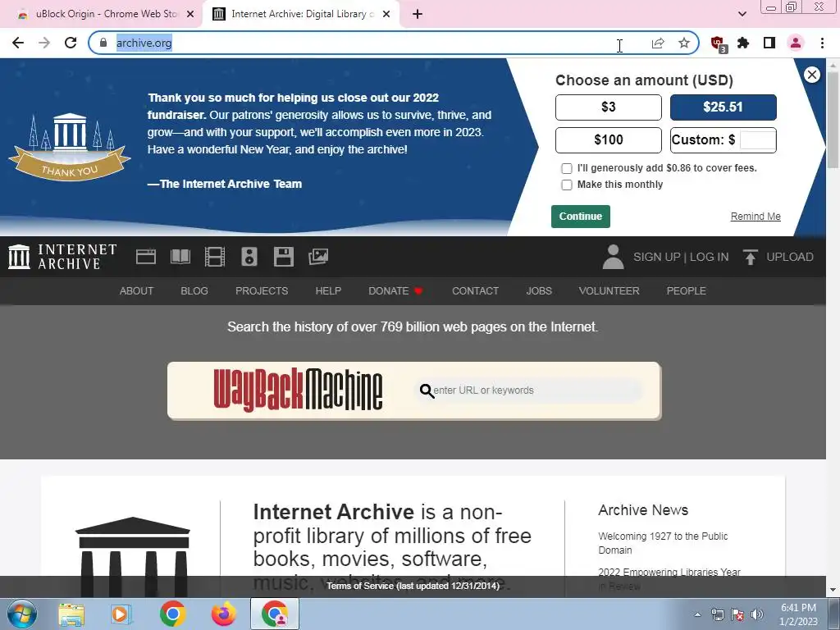Screen dimensions: 840x630
Task: Click the taskbar volume speaker icon
Action: click(757, 614)
